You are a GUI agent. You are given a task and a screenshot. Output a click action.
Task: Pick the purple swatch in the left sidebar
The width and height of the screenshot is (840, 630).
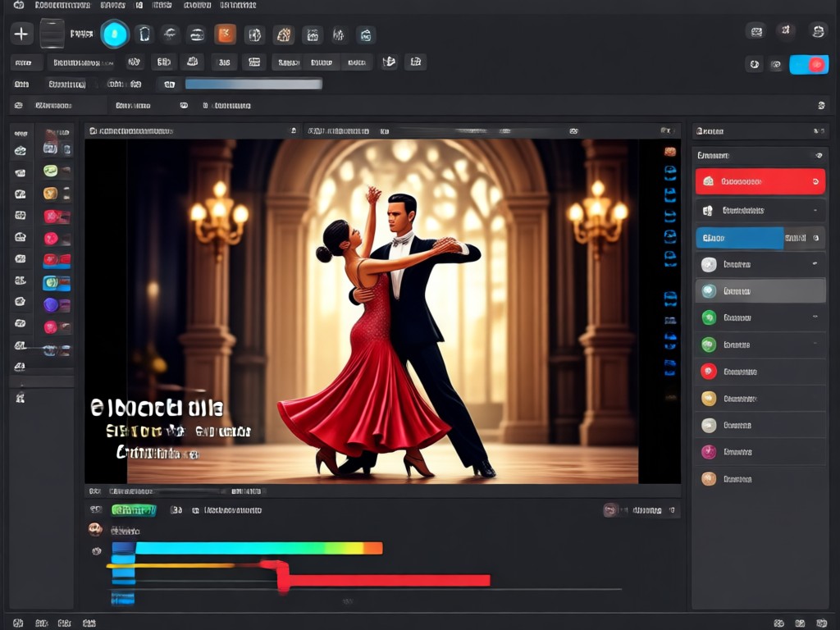(51, 305)
